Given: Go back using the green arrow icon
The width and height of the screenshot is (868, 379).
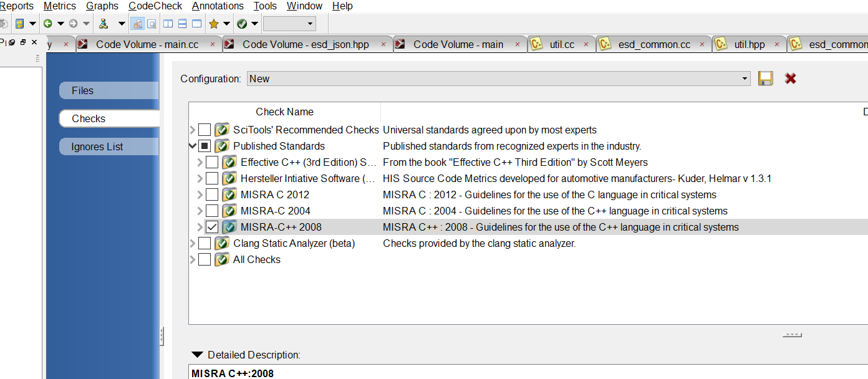Looking at the screenshot, I should [x=47, y=24].
